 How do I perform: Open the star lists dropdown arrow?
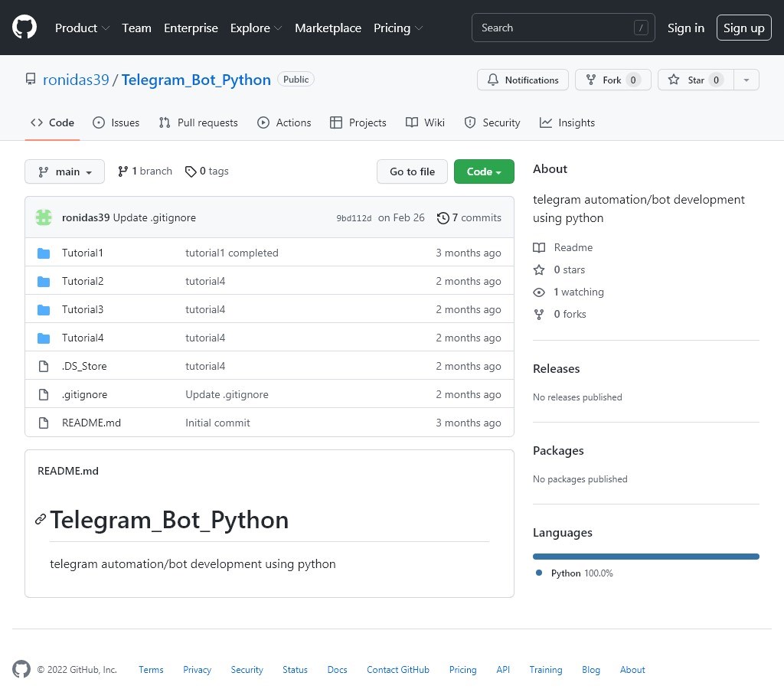[746, 80]
